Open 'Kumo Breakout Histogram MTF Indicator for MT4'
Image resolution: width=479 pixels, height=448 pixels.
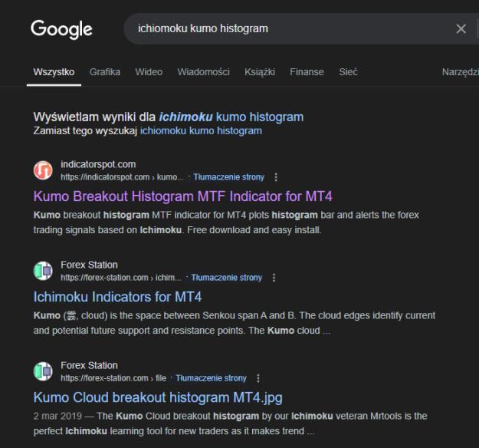coord(182,196)
